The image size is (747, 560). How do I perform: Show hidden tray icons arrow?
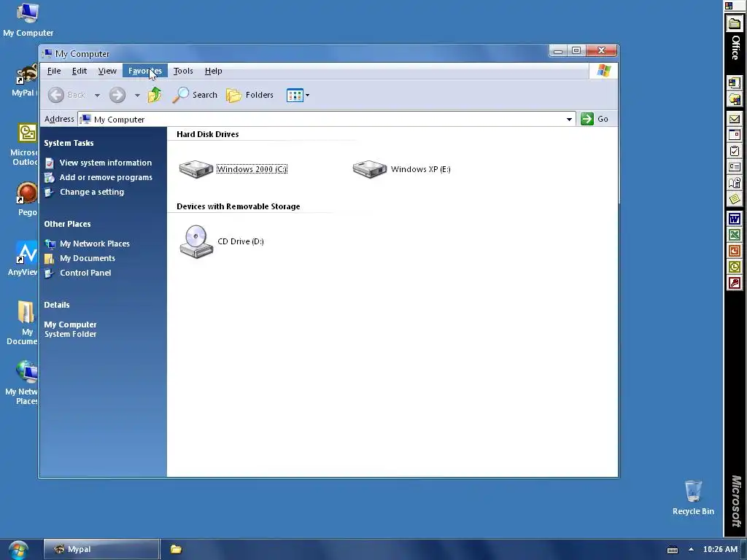691,549
